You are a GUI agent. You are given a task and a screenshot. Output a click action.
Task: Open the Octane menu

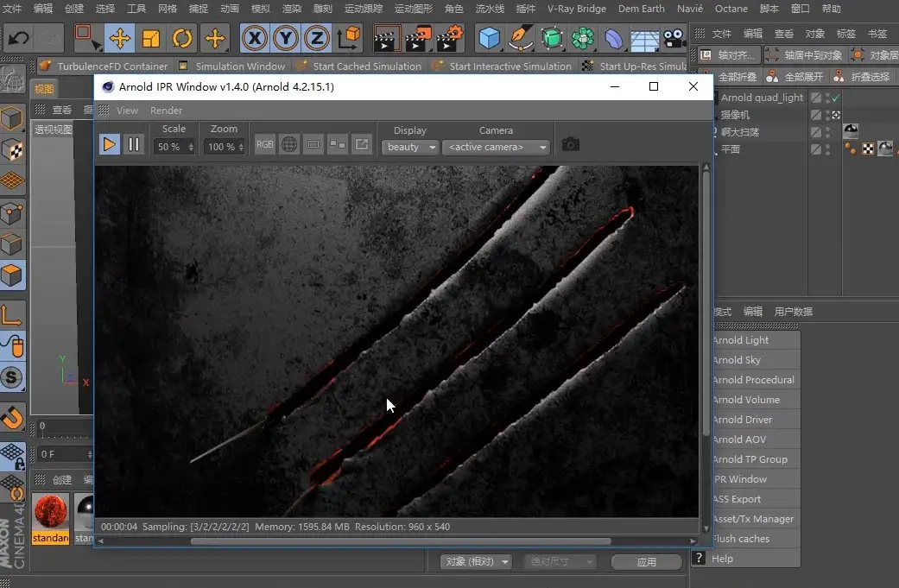(x=731, y=9)
